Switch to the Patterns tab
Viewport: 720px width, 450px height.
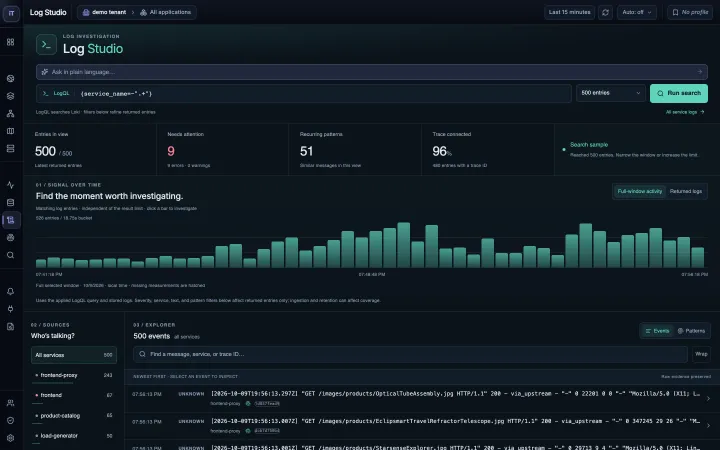click(691, 331)
